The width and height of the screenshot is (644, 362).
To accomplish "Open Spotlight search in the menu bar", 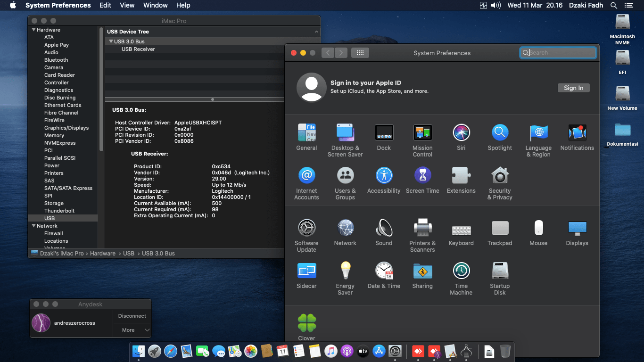I will coord(614,5).
